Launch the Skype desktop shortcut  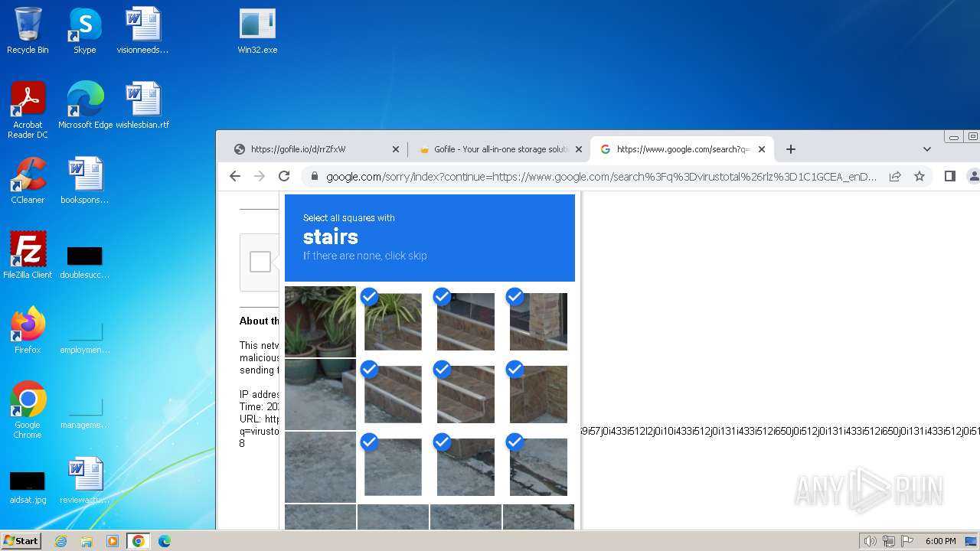tap(84, 31)
